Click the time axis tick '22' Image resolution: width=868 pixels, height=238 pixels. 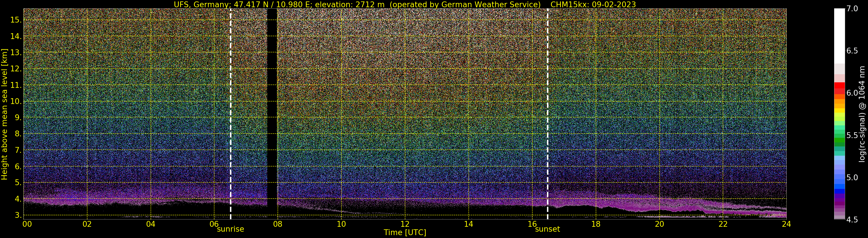(723, 224)
